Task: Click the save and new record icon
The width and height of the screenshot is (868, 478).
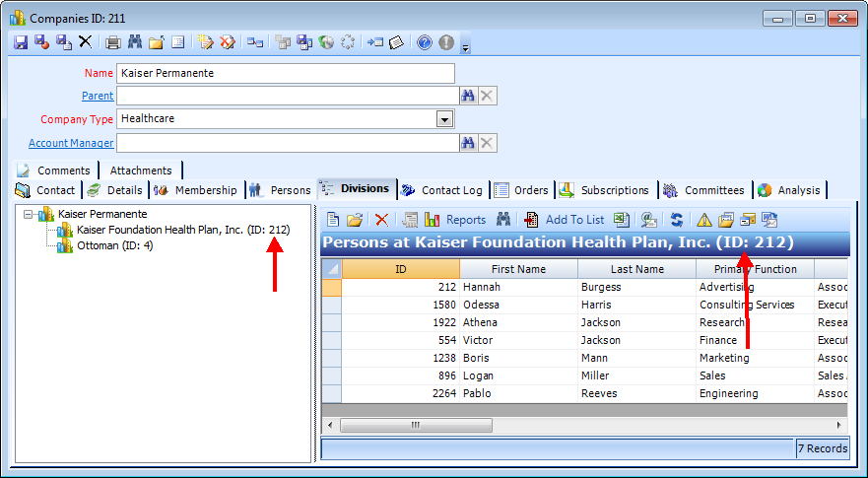Action: tap(64, 42)
